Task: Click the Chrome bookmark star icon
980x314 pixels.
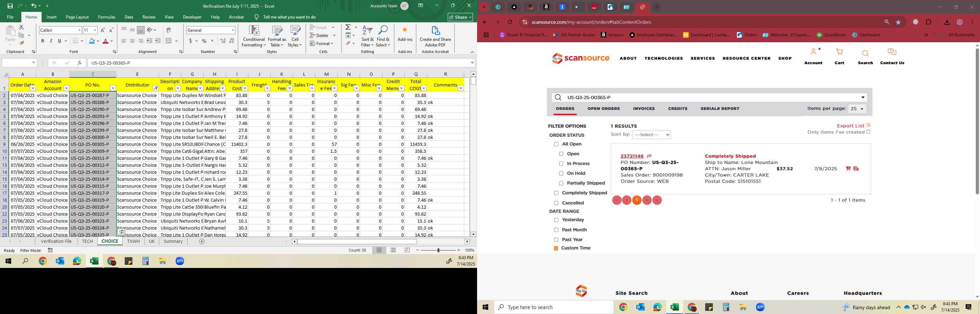Action: pos(898,22)
